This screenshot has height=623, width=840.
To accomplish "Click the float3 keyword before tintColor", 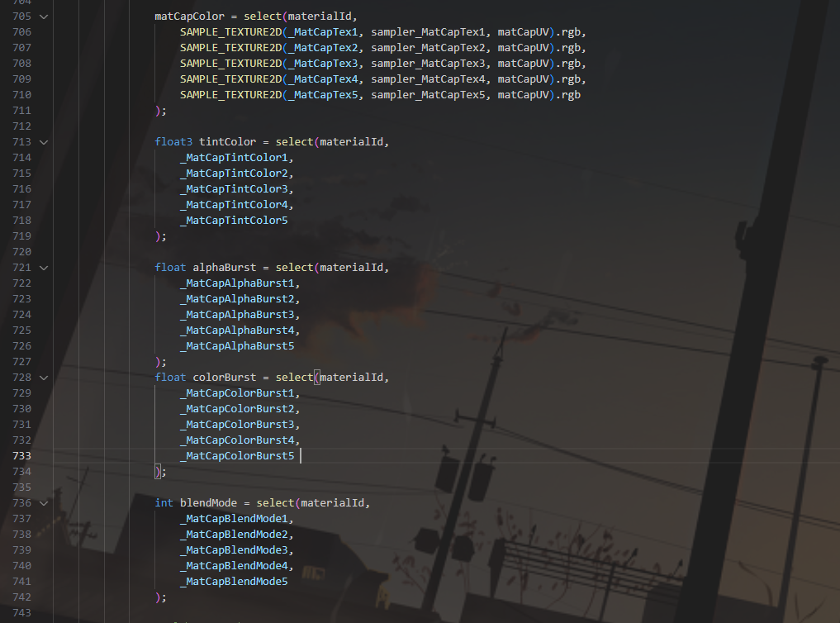I will click(x=173, y=142).
